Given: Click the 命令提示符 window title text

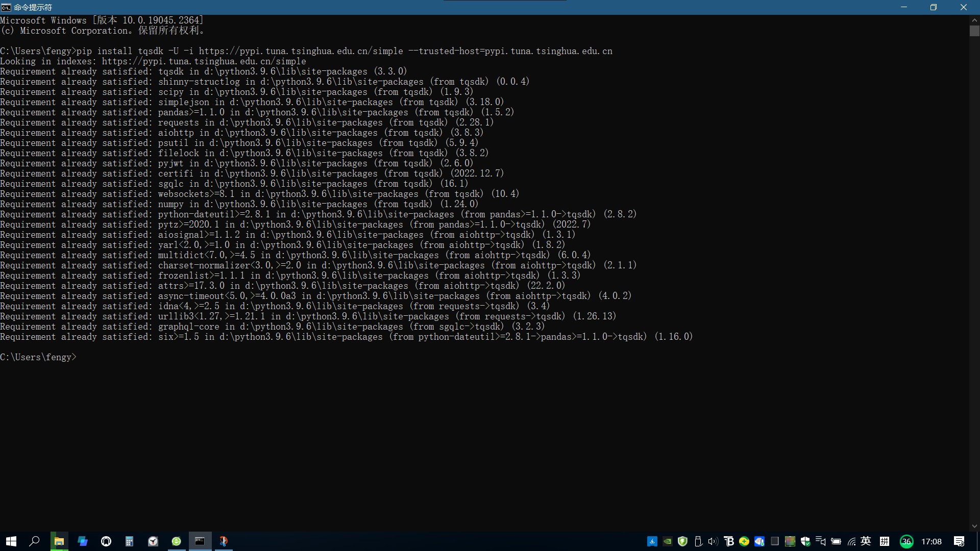Looking at the screenshot, I should pos(33,7).
